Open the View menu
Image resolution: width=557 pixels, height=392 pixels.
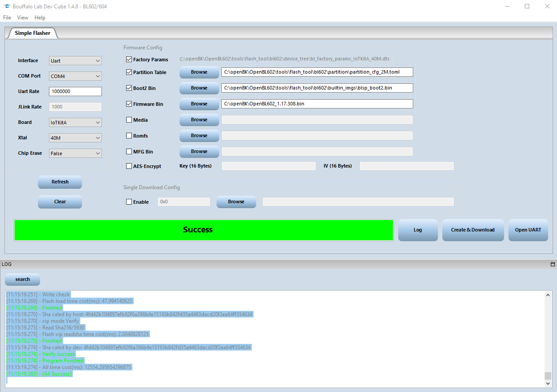coord(22,18)
